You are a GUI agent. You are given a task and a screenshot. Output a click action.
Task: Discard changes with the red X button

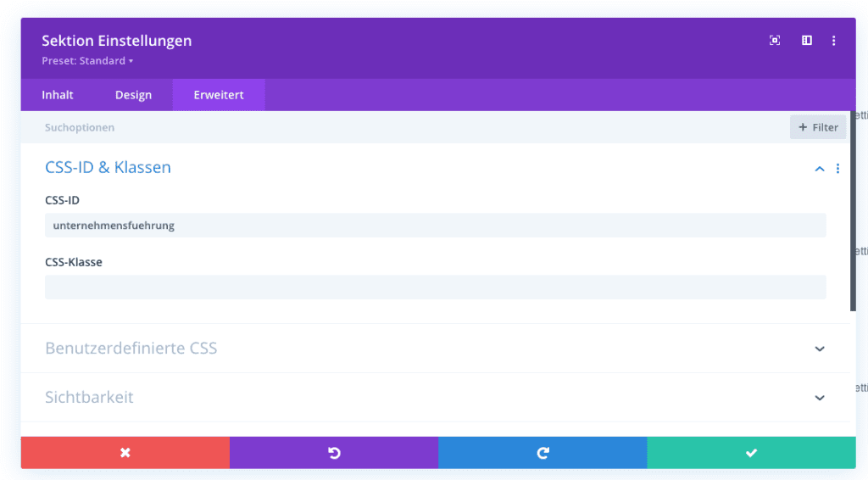pos(125,453)
